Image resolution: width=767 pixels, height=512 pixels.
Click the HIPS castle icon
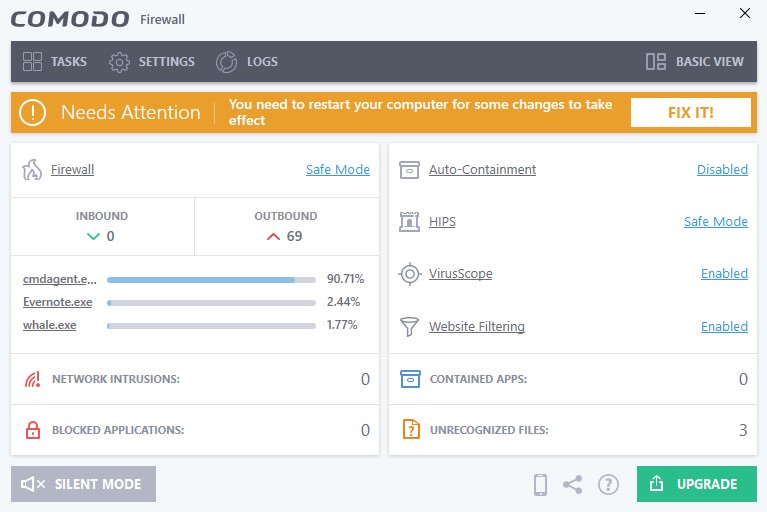pyautogui.click(x=409, y=222)
